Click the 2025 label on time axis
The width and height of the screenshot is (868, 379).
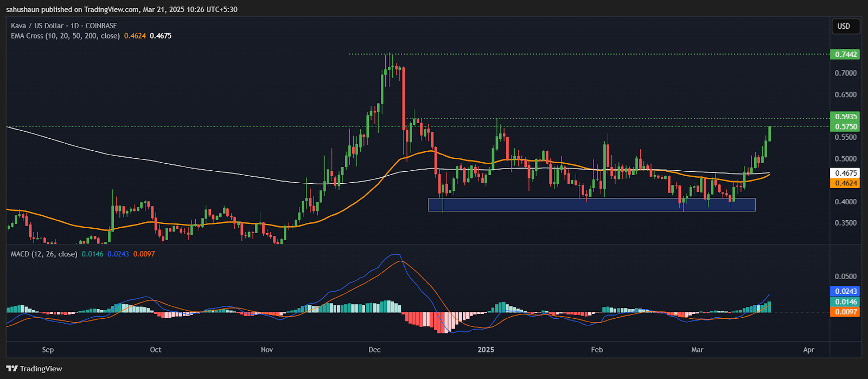[486, 350]
